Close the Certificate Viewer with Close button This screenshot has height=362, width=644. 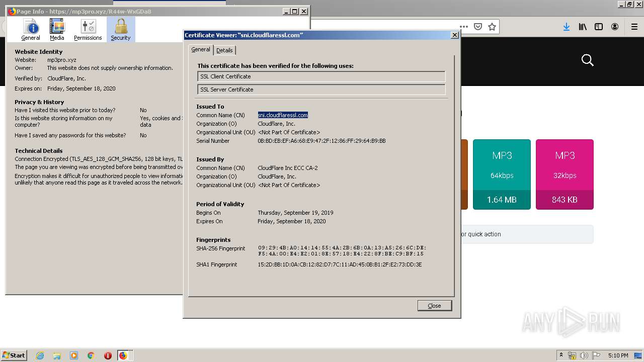(x=434, y=306)
